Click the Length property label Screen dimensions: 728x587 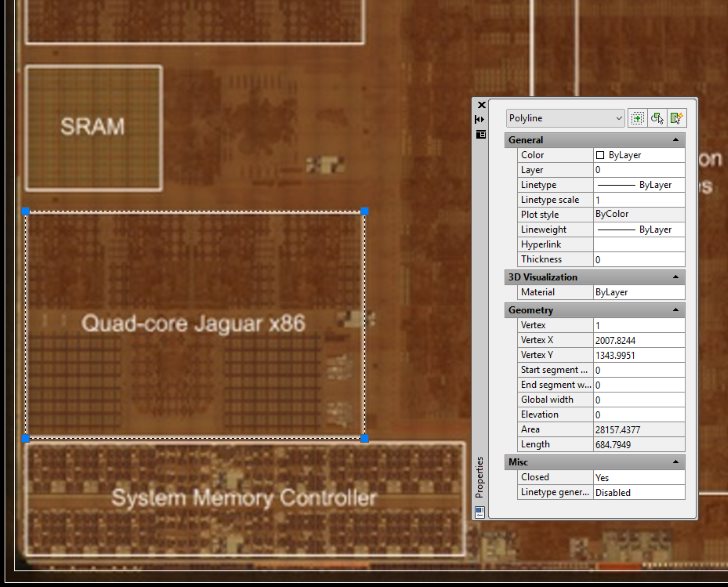[535, 444]
